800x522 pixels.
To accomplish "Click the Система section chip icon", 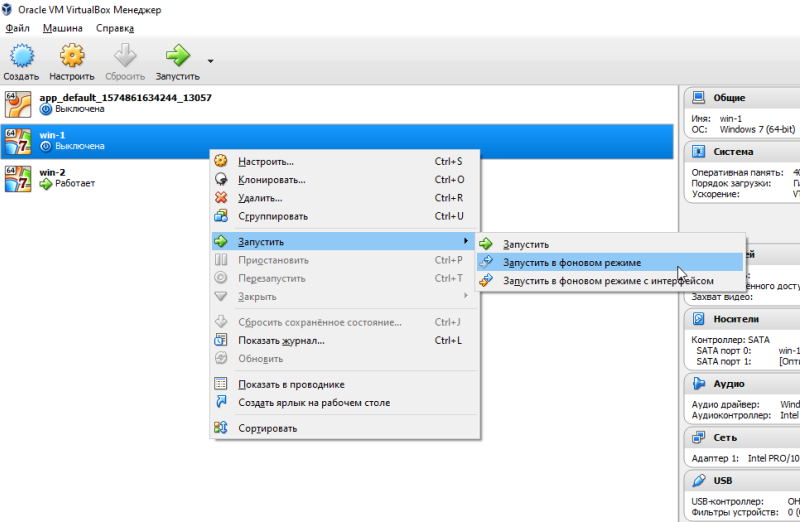I will (x=698, y=152).
